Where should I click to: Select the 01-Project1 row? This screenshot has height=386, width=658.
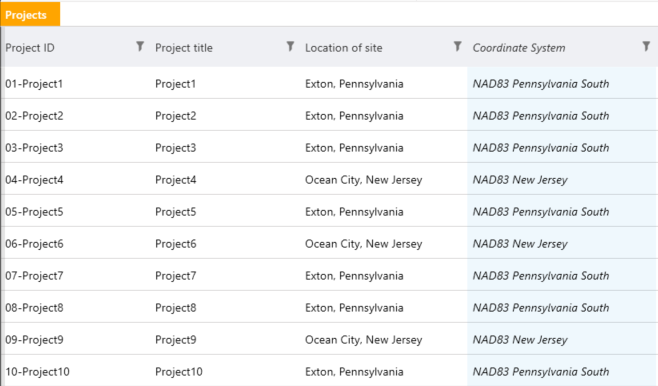[x=329, y=83]
